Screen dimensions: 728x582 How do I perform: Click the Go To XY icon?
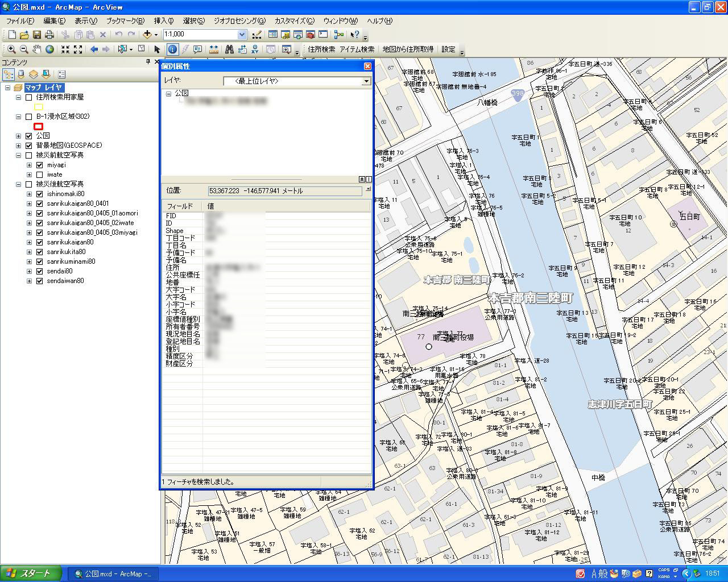click(x=255, y=49)
